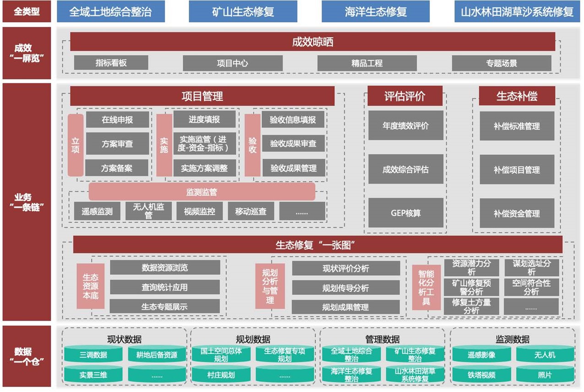Select the 视频监控 monitoring item

[199, 212]
